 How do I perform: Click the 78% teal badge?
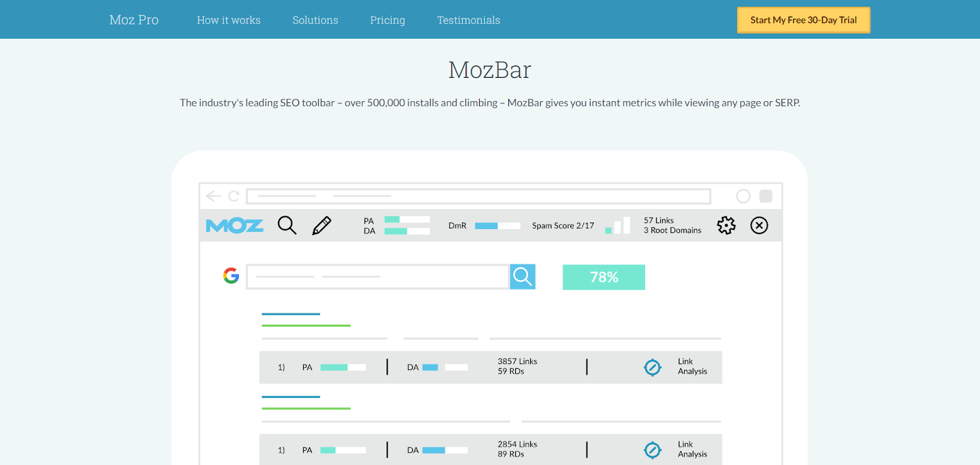[x=604, y=277]
